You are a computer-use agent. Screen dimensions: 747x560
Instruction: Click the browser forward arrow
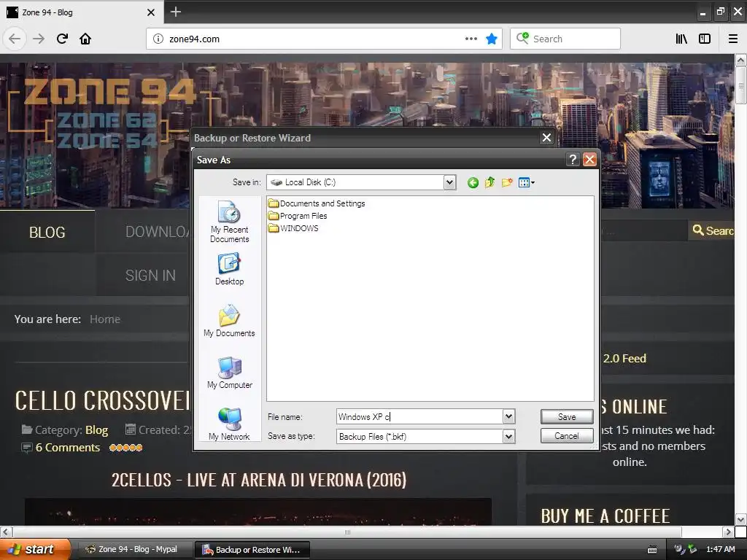(x=39, y=39)
